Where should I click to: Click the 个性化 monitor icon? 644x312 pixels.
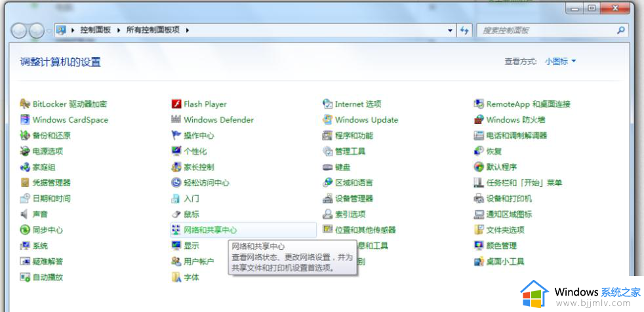click(x=176, y=151)
